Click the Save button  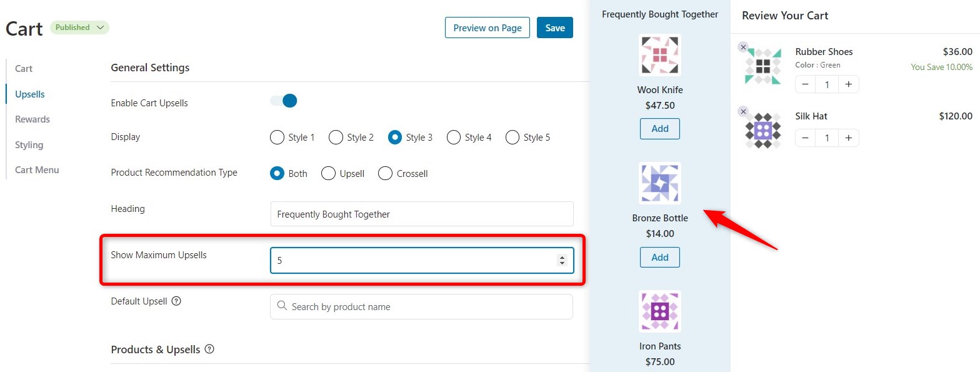555,28
